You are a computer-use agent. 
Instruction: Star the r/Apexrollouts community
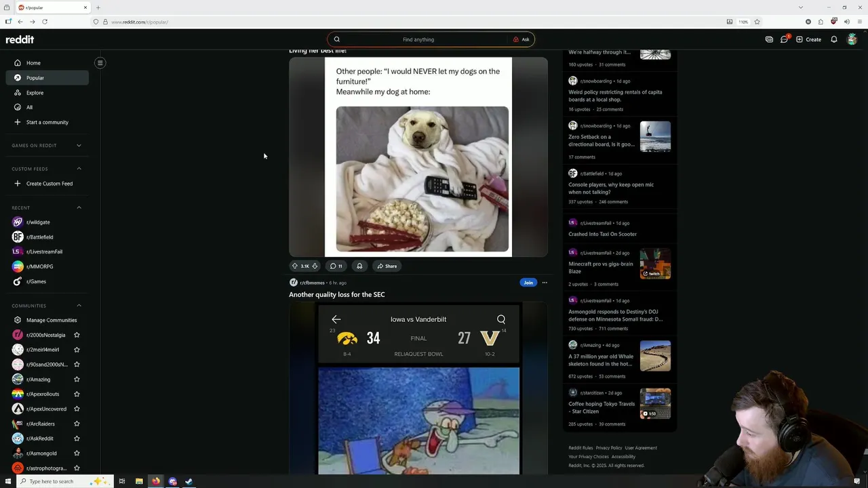coord(77,394)
